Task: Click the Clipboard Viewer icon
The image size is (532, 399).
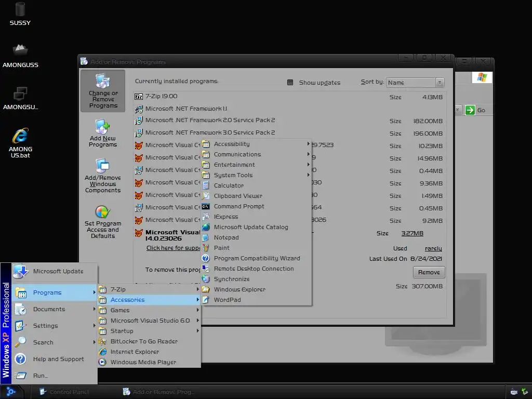Action: pos(206,196)
